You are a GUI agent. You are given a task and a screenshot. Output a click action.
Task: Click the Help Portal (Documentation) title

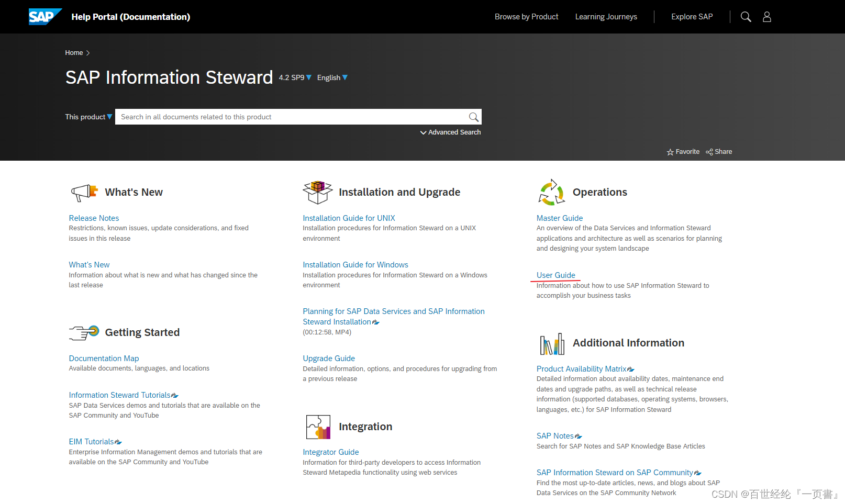(x=130, y=17)
